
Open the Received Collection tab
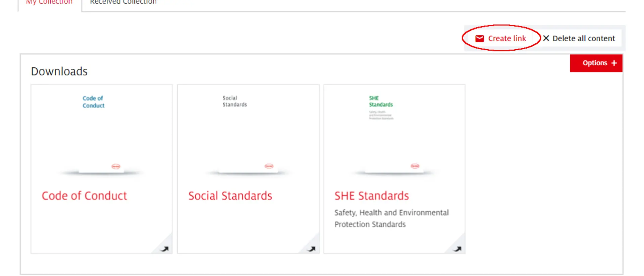pos(123,3)
